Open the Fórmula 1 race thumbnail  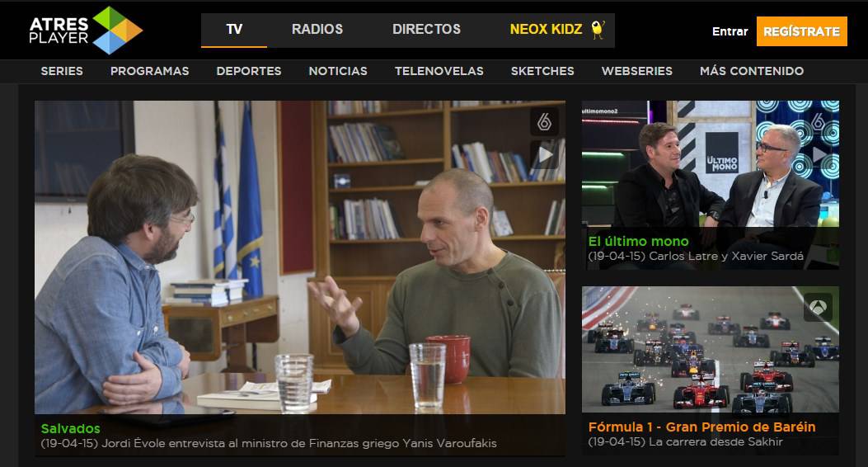[x=711, y=350]
